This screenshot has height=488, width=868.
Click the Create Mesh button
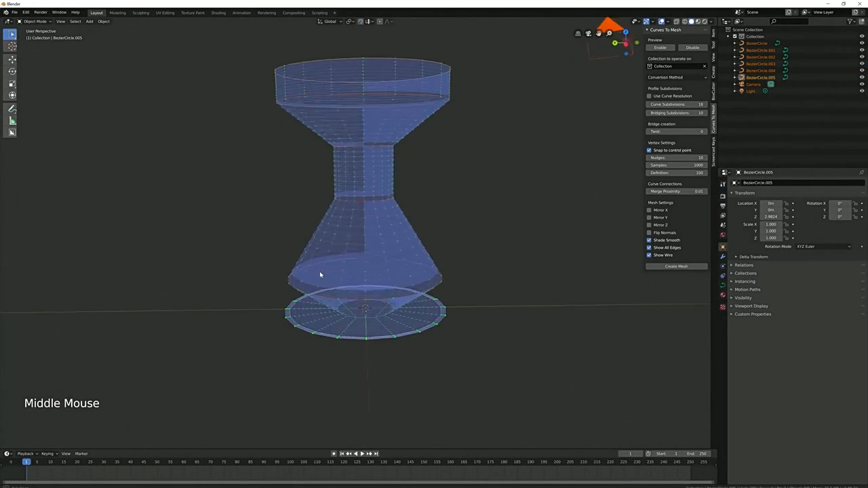click(676, 266)
